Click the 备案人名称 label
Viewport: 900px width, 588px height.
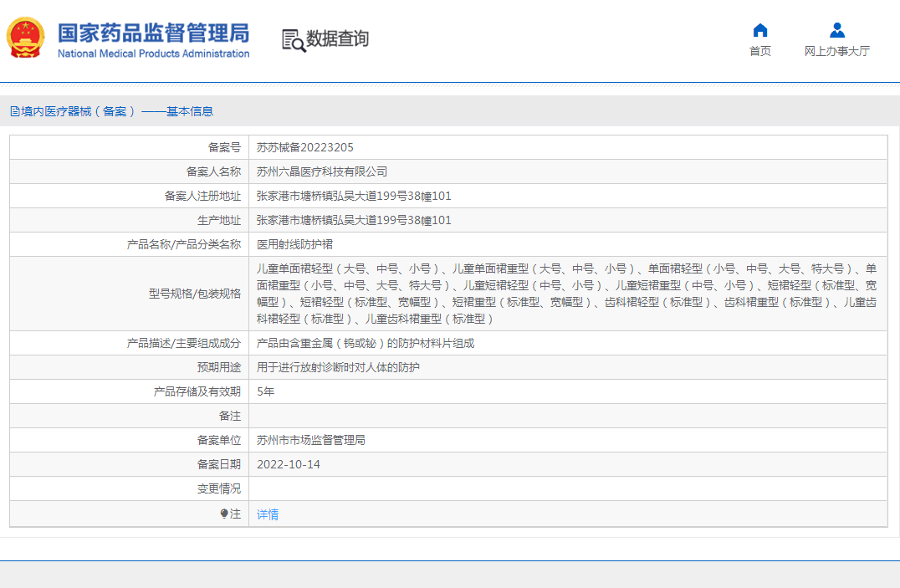tap(213, 171)
